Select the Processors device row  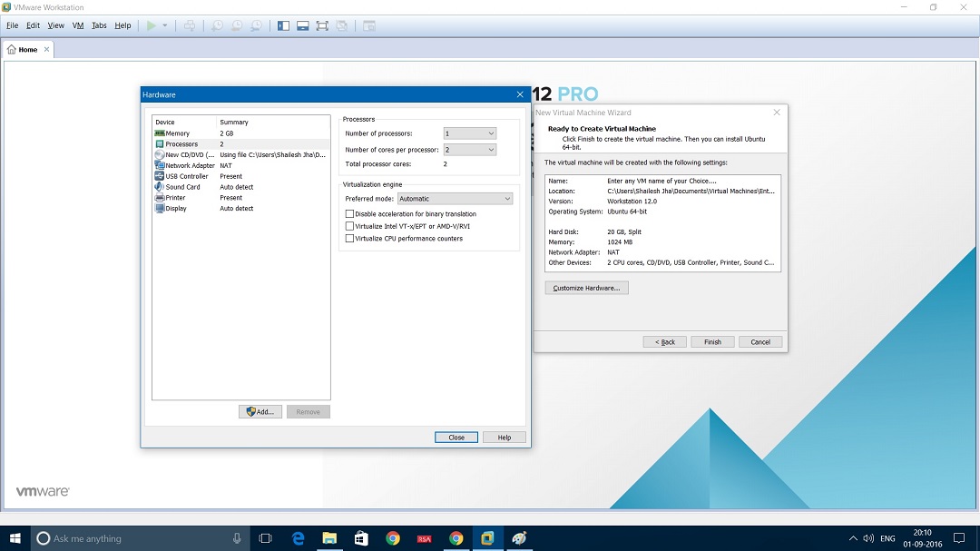coord(241,143)
